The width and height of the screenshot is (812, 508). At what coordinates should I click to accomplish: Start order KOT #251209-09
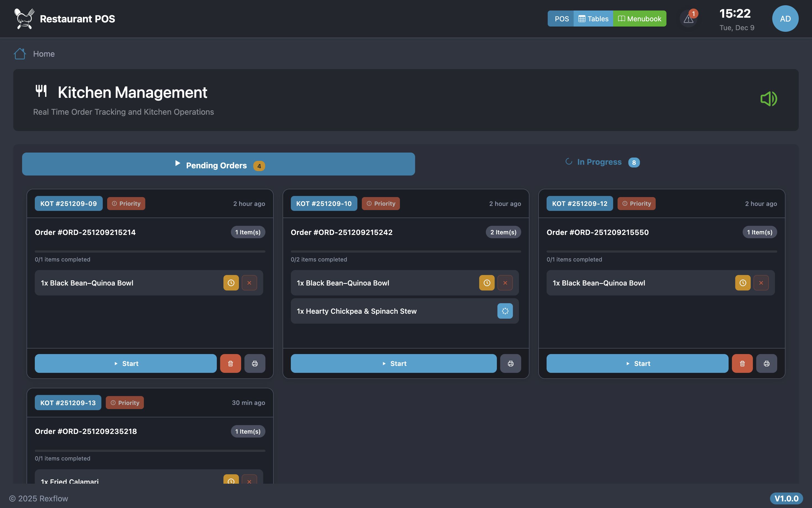tap(126, 363)
